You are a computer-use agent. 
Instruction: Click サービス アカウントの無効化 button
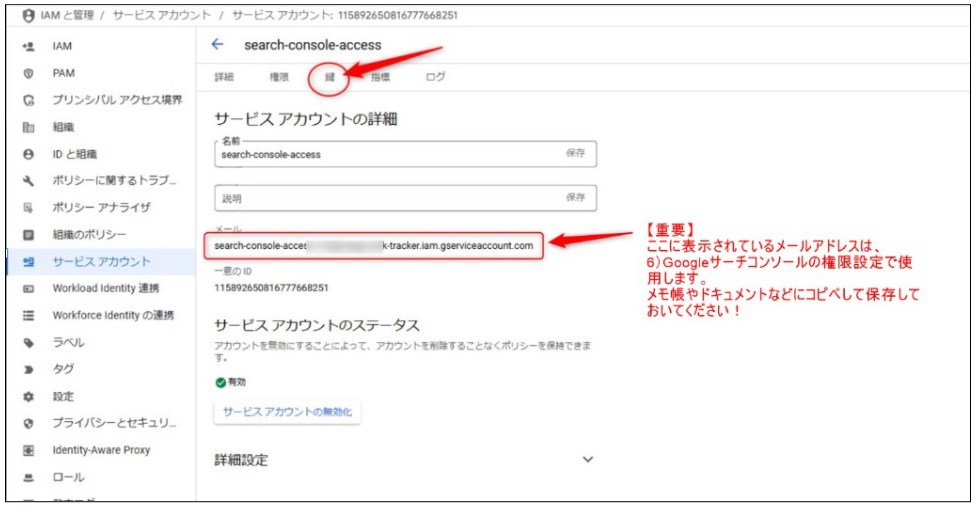287,412
